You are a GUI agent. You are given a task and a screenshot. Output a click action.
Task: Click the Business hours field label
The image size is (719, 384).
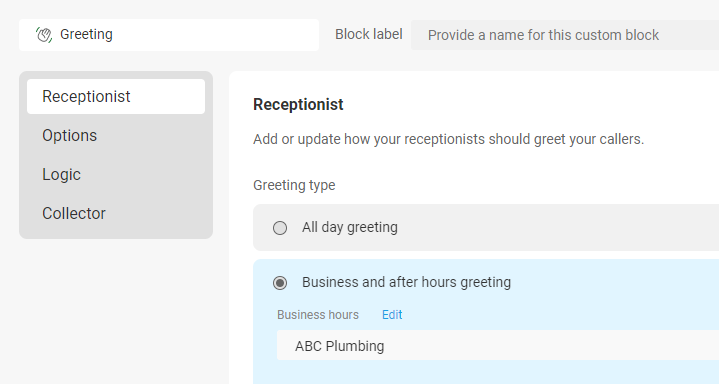[x=318, y=315]
